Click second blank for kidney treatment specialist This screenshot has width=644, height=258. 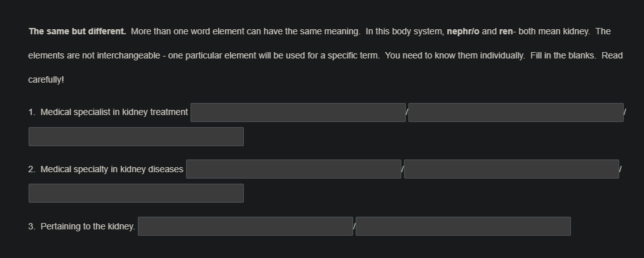(x=516, y=112)
